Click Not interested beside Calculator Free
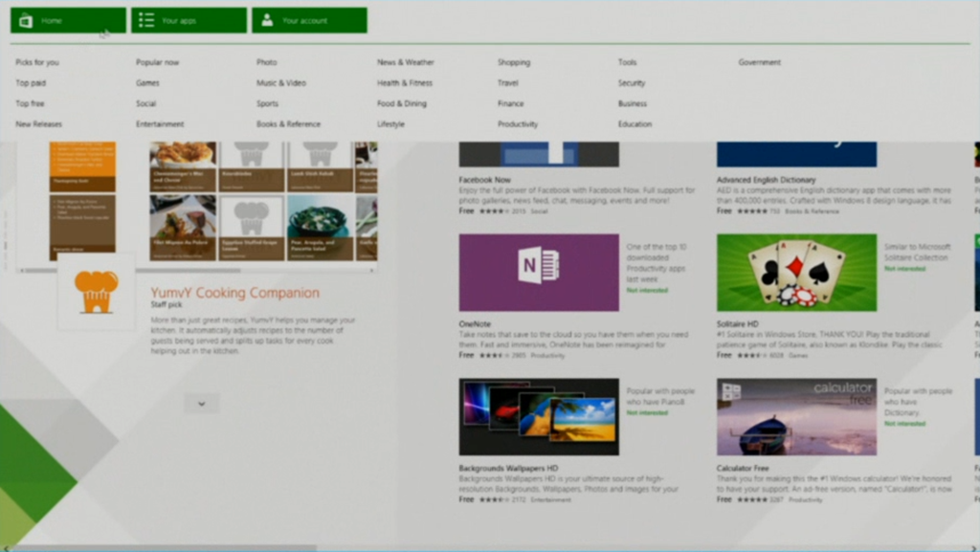Viewport: 980px width, 552px height. click(904, 424)
